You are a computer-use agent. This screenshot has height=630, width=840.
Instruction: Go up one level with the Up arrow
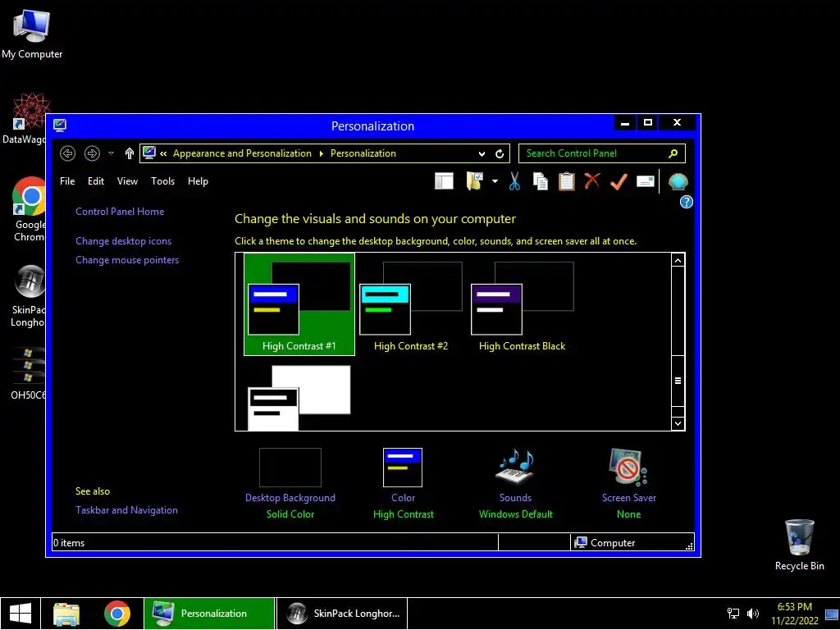point(129,153)
